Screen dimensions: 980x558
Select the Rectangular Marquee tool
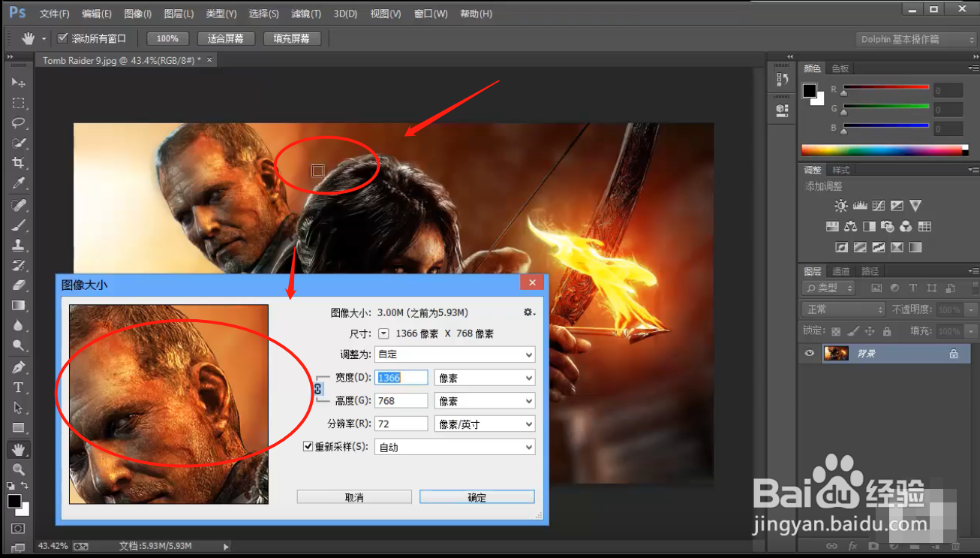[x=19, y=102]
